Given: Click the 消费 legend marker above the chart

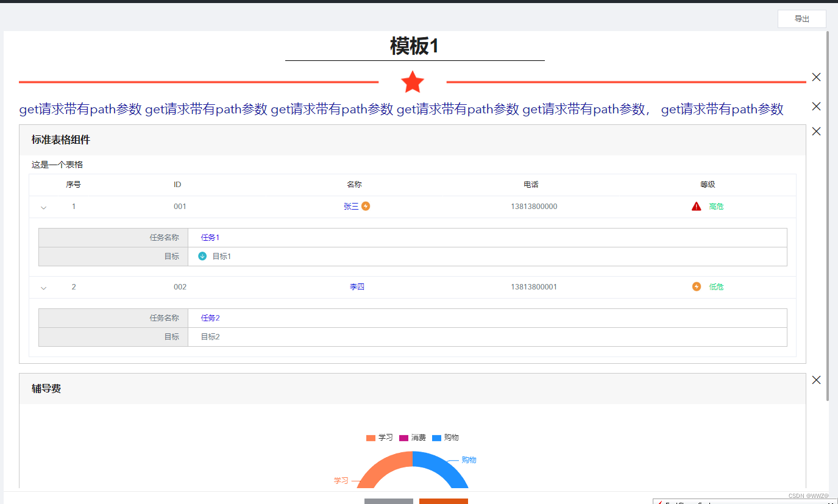Looking at the screenshot, I should pyautogui.click(x=403, y=438).
